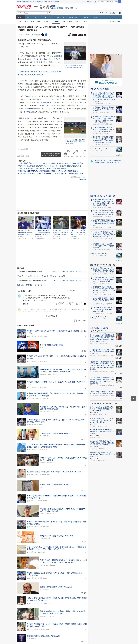The image size is (138, 644).
Task: Select the 地域 category tab
Action: click(x=85, y=21)
